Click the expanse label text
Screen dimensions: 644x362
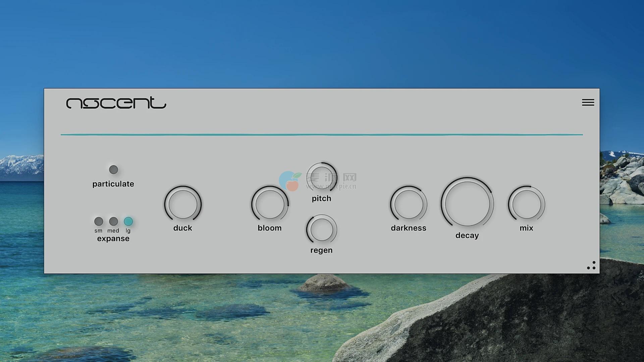(x=113, y=239)
